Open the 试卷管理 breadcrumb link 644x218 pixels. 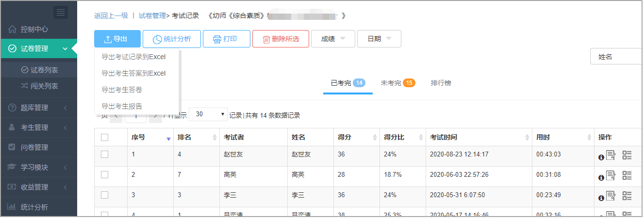pos(152,16)
